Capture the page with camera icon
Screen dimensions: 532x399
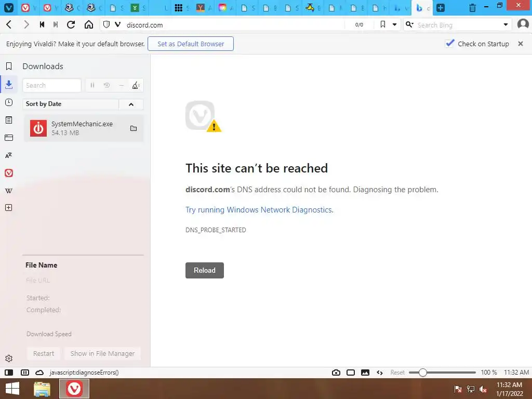pyautogui.click(x=336, y=373)
